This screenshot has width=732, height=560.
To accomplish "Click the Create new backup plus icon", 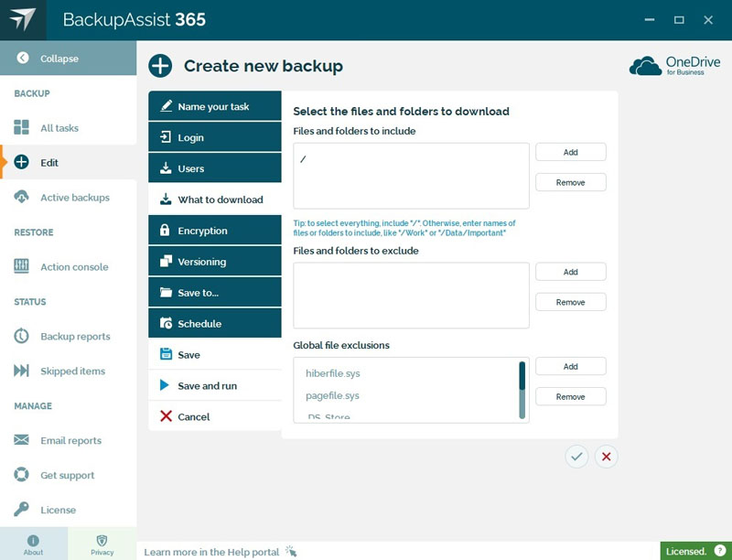I will [x=160, y=66].
